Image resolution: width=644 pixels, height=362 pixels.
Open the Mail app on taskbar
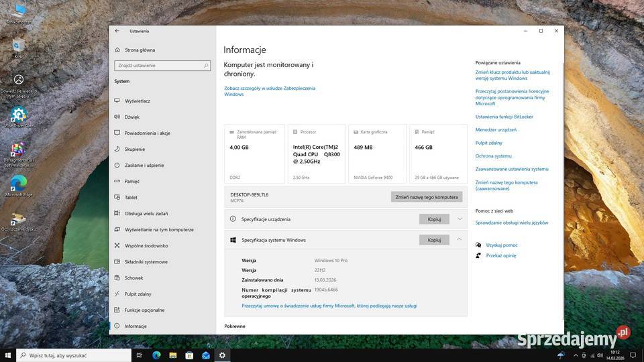[206, 355]
